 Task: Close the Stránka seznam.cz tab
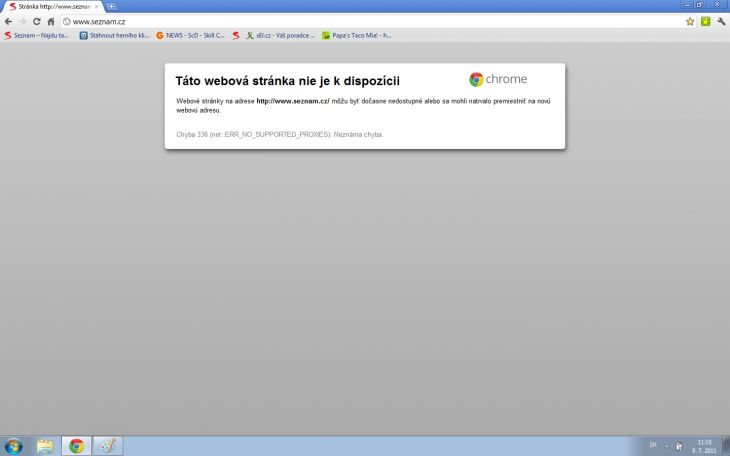(x=97, y=7)
